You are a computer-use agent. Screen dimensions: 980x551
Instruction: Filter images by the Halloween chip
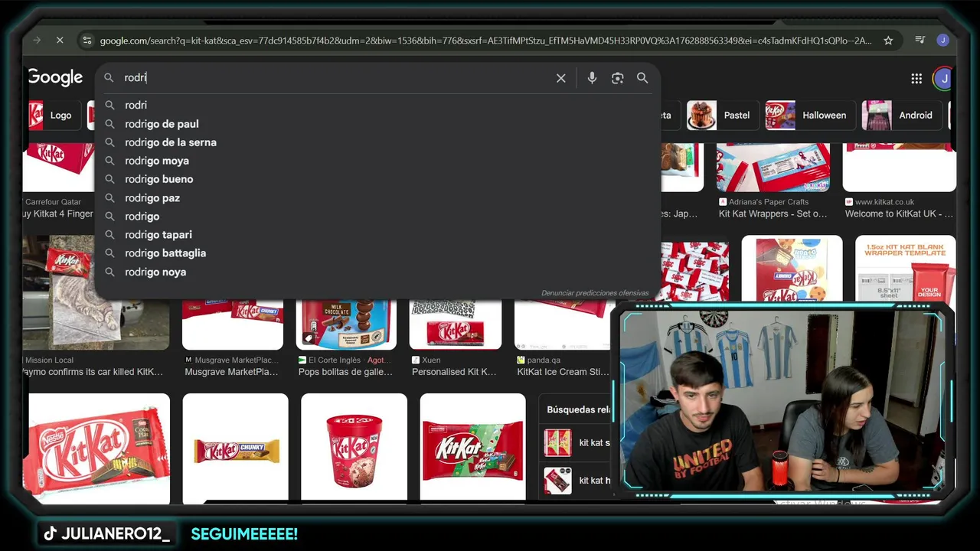pos(809,116)
